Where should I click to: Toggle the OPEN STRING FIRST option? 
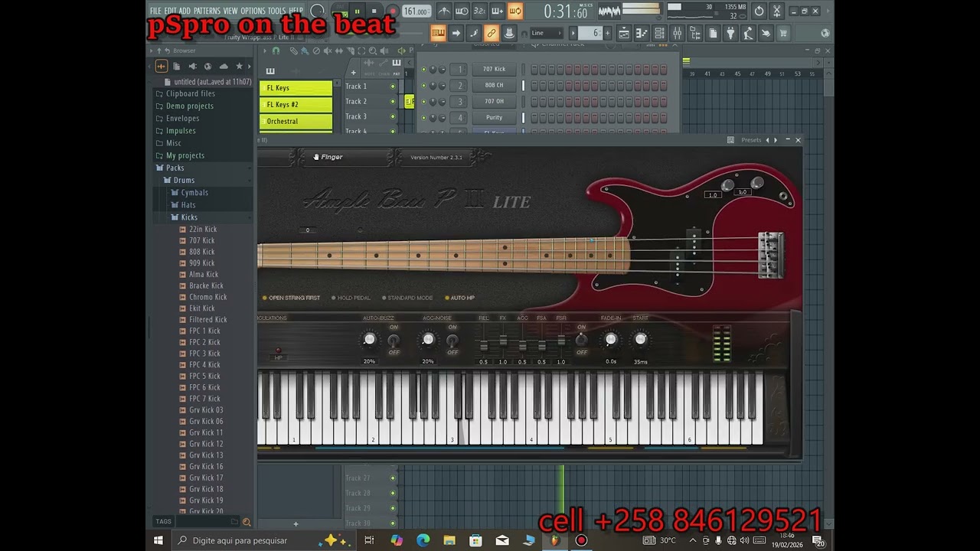pyautogui.click(x=292, y=298)
